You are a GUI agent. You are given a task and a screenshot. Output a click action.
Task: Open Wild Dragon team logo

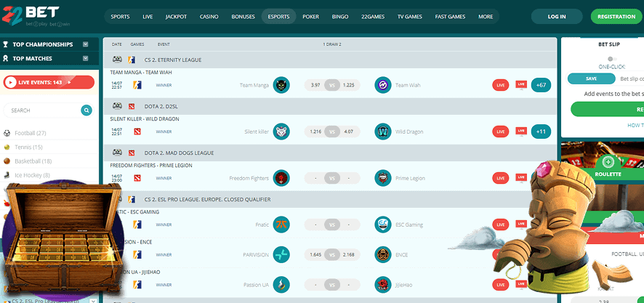click(383, 132)
